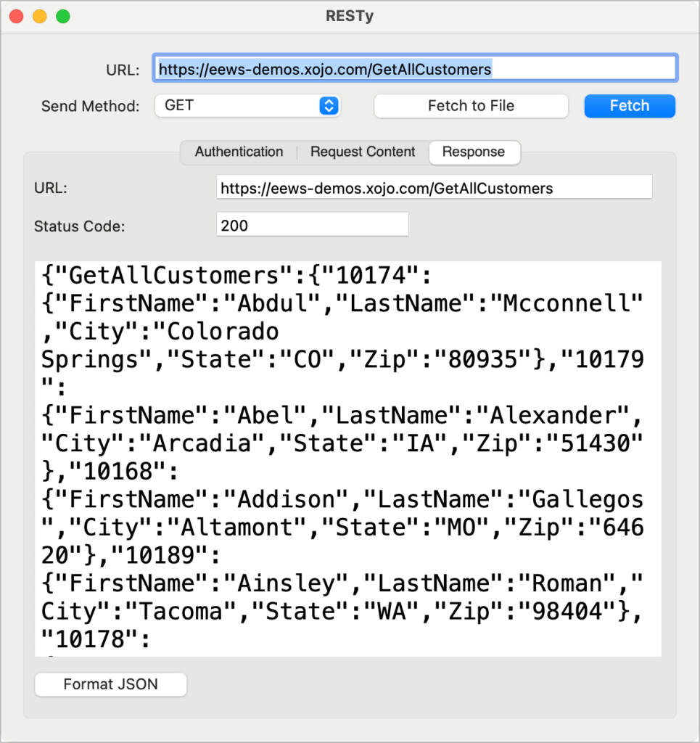Click the red close window button
Screen dimensions: 700x743
click(16, 15)
